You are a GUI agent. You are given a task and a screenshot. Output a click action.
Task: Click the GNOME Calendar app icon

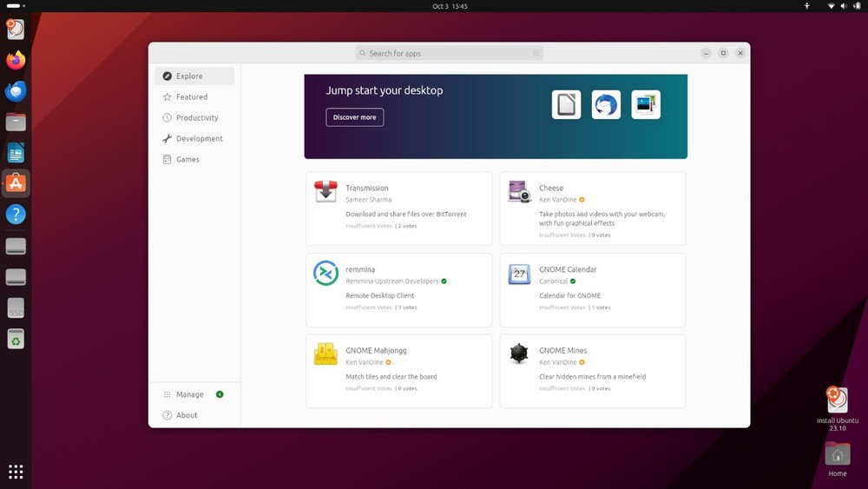click(519, 273)
